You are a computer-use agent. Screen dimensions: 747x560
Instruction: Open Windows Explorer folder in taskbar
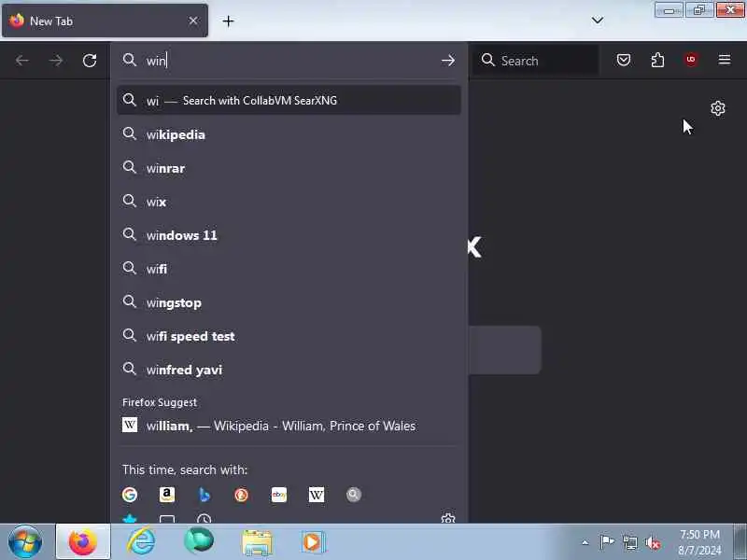[258, 543]
